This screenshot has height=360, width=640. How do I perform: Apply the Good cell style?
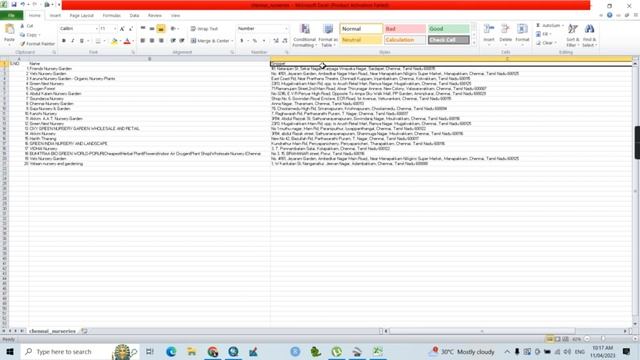coord(448,29)
